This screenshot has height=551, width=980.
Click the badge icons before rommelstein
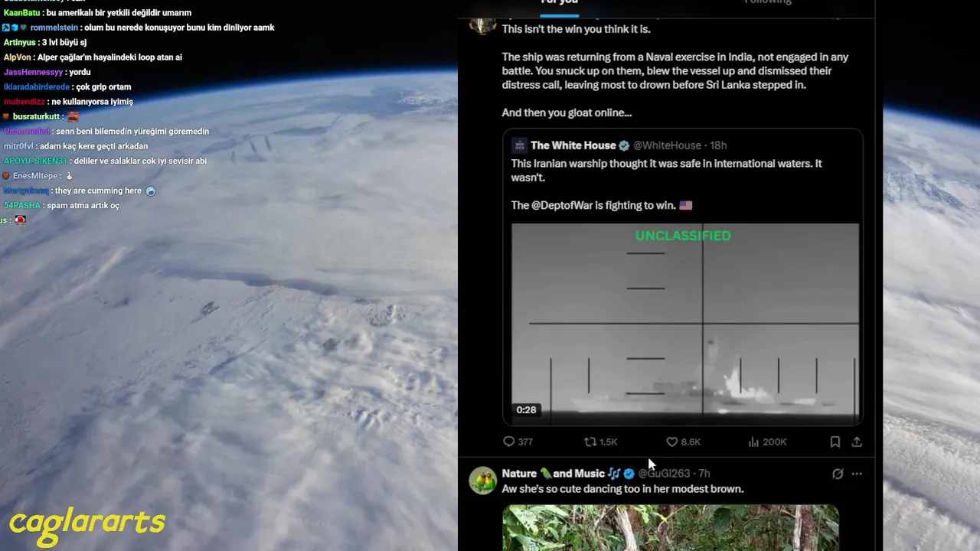15,28
